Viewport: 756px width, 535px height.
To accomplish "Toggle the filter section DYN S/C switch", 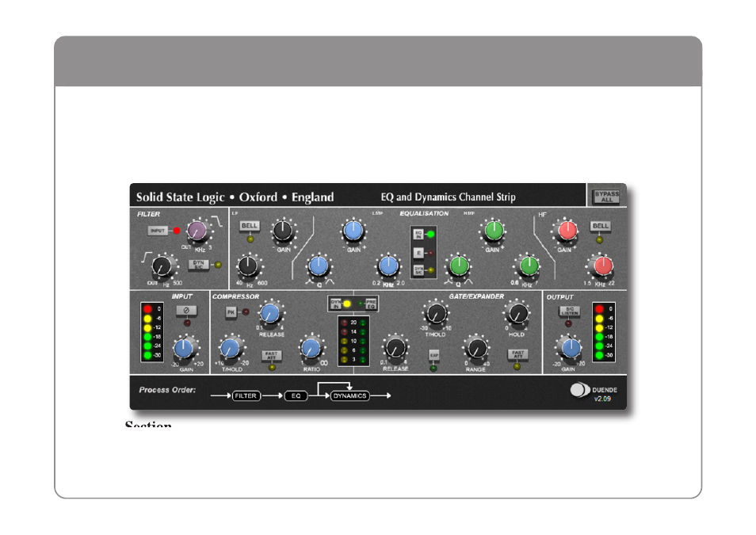I will [199, 265].
